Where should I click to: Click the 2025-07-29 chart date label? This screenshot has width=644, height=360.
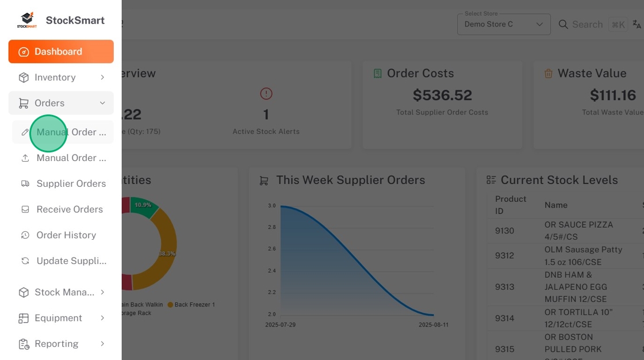click(x=280, y=325)
